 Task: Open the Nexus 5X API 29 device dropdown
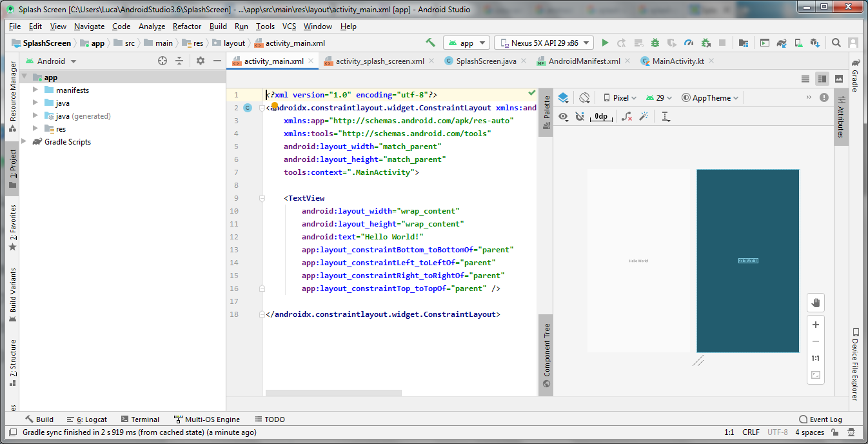[x=544, y=43]
